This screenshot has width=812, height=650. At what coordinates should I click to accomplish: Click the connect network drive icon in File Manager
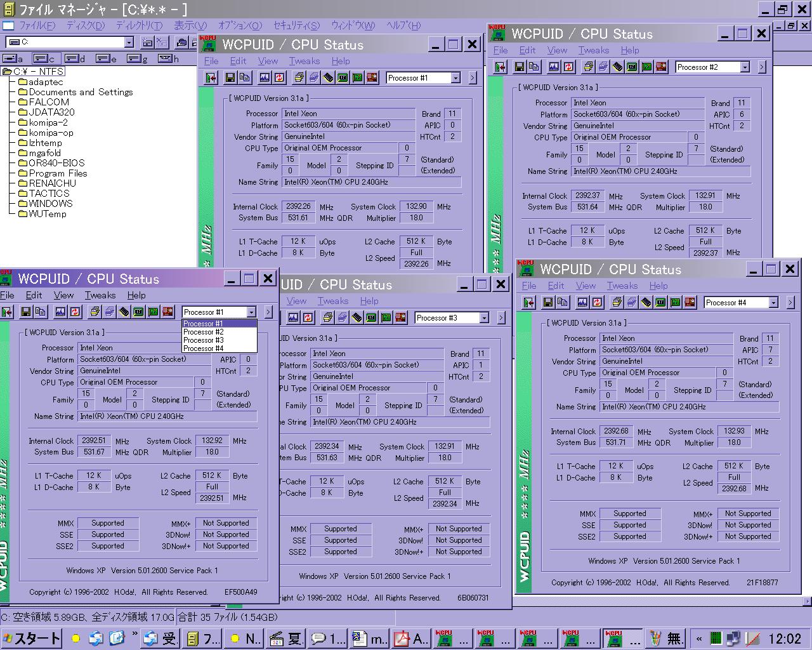147,42
